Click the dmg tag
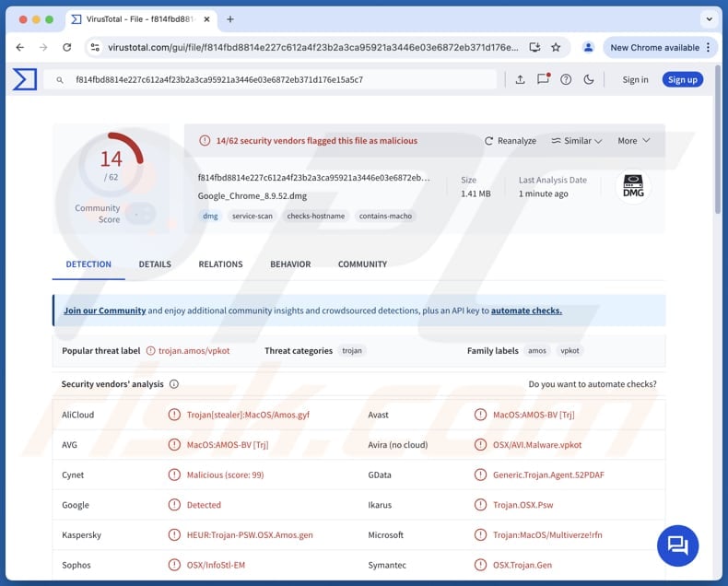This screenshot has width=728, height=586. pyautogui.click(x=210, y=216)
